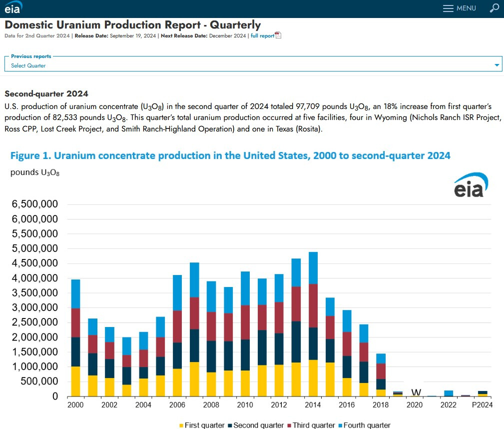Click the page title Domestic Uranium Production Report

click(132, 25)
